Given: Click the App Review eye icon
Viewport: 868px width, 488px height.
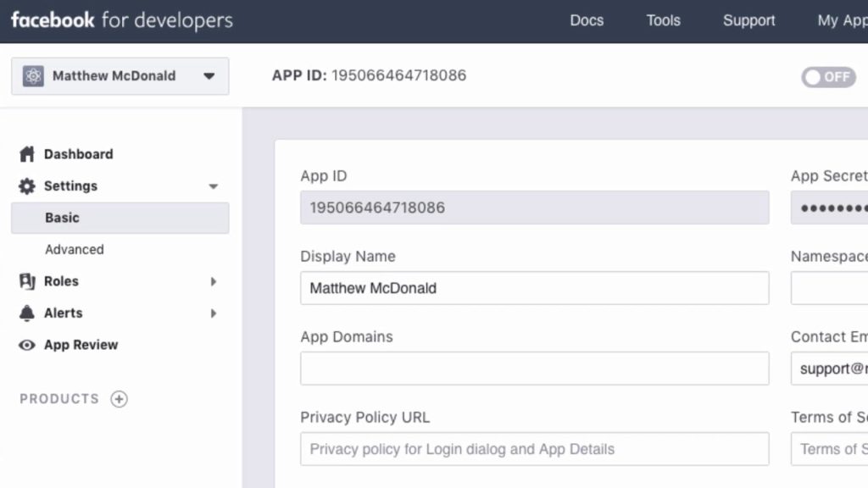Looking at the screenshot, I should tap(26, 346).
